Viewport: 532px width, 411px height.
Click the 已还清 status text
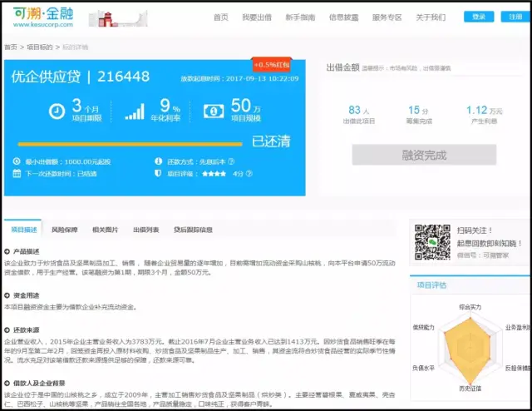click(x=271, y=141)
